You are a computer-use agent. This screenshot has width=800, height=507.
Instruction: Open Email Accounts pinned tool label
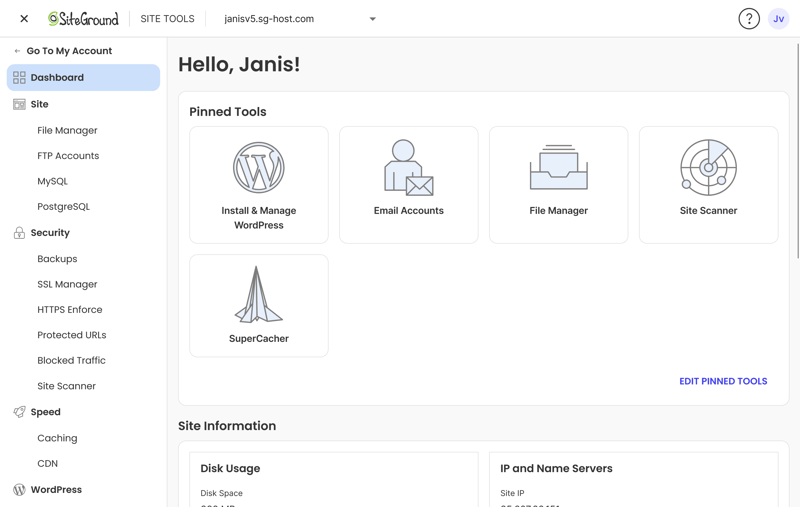409,211
